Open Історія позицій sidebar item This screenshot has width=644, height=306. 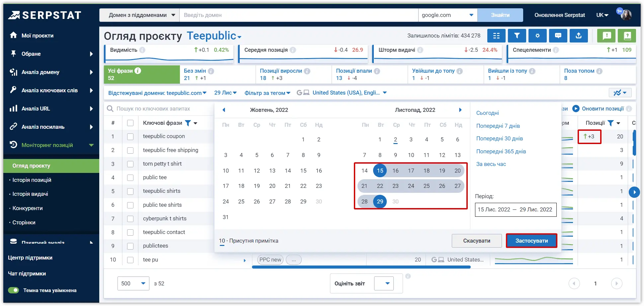pyautogui.click(x=32, y=180)
